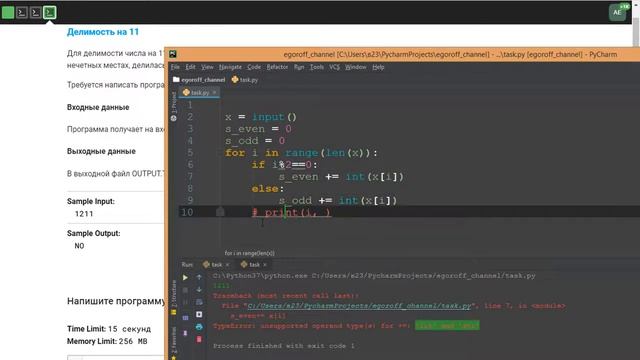640x360 pixels.
Task: Click the green square icon in the top bar
Action: [8, 12]
